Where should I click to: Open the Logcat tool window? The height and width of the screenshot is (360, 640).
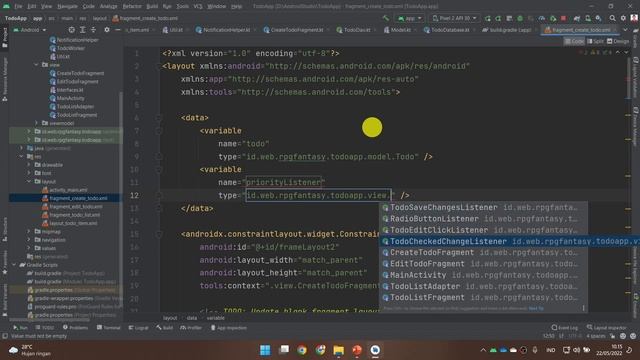138,328
